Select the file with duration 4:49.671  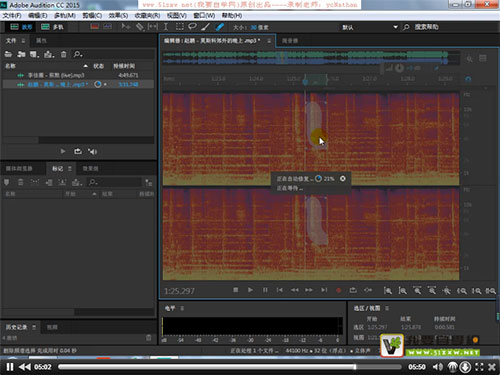point(78,75)
